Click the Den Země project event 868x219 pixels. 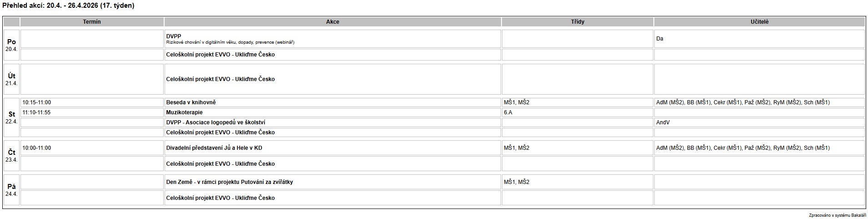(230, 182)
